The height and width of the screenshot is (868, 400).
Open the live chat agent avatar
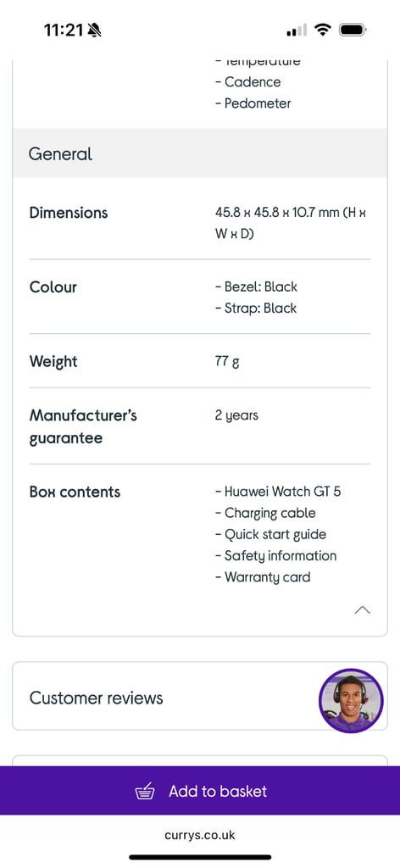[351, 701]
